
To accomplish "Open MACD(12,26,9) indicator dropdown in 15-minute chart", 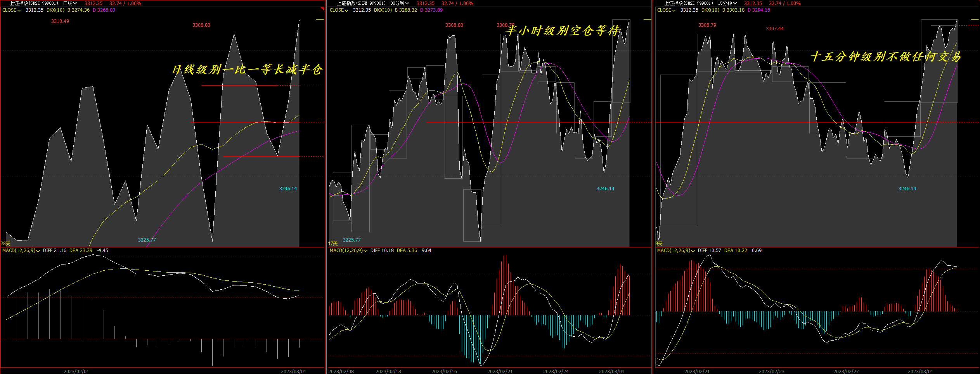I will coord(676,250).
